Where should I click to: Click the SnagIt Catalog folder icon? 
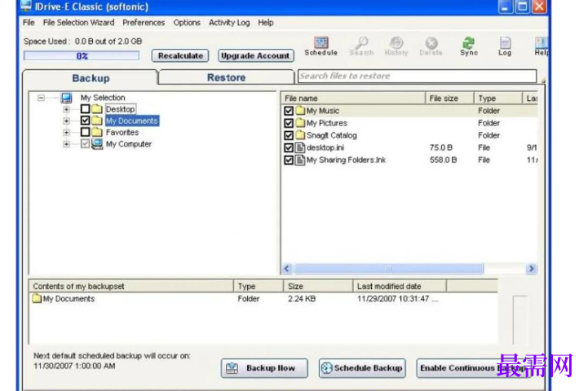300,135
